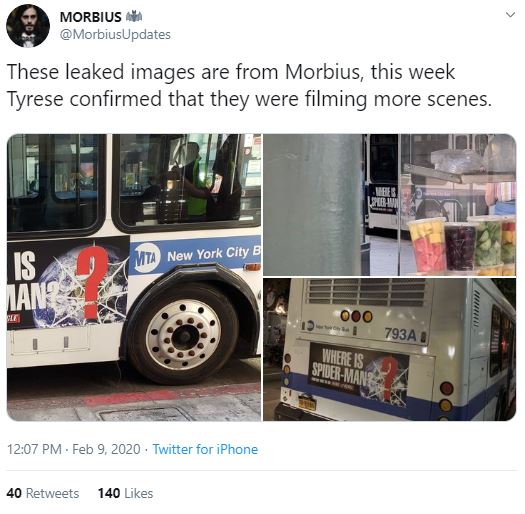Image resolution: width=525 pixels, height=514 pixels.
Task: Click the red question mark on bus ad
Action: pyautogui.click(x=92, y=282)
